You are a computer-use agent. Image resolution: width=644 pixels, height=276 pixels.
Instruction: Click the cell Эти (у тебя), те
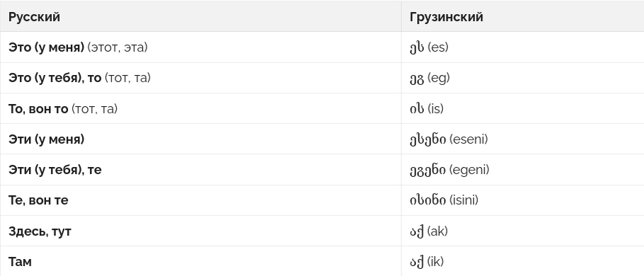tap(201, 170)
